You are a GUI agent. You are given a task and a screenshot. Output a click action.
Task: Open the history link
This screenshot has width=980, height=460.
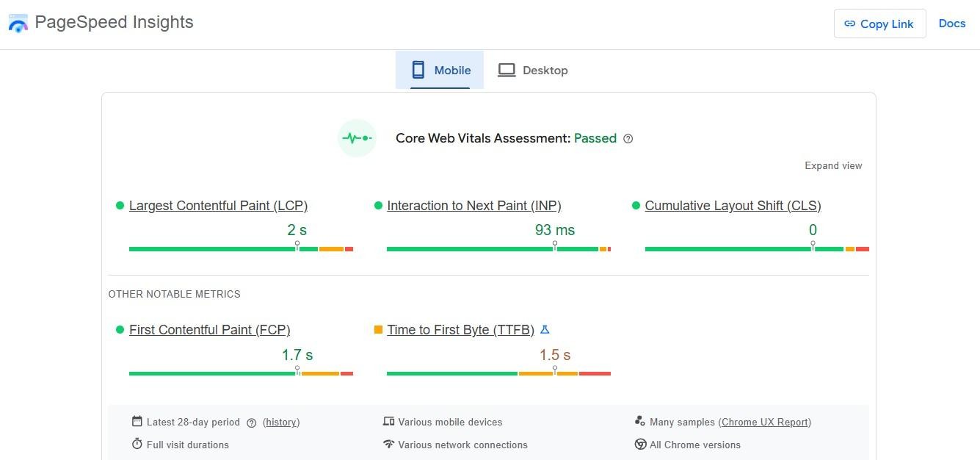281,423
